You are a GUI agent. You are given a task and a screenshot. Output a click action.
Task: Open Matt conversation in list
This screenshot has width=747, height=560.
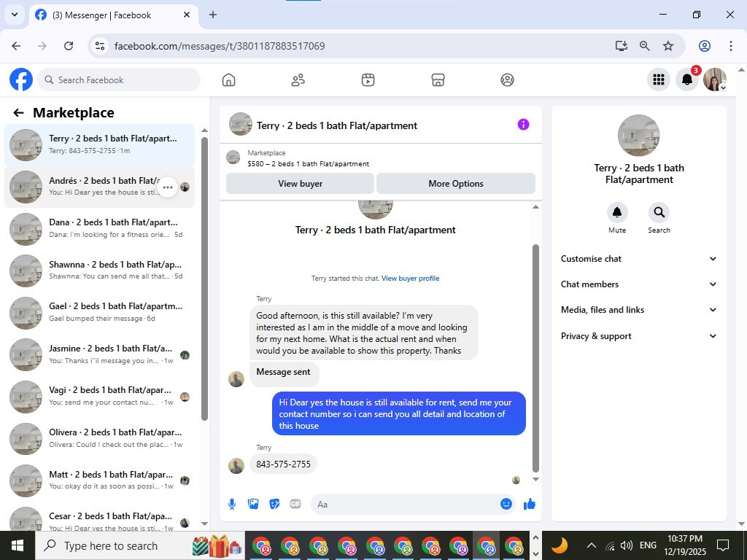(99, 480)
